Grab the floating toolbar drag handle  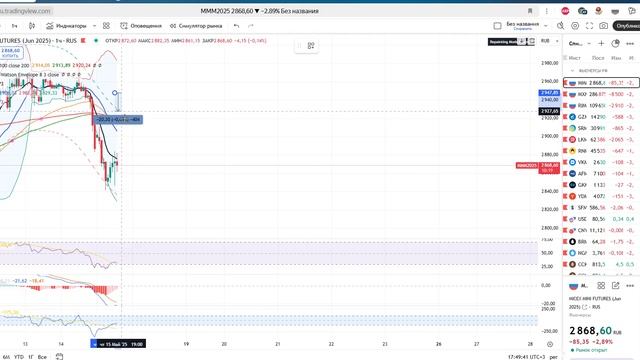(300, 46)
